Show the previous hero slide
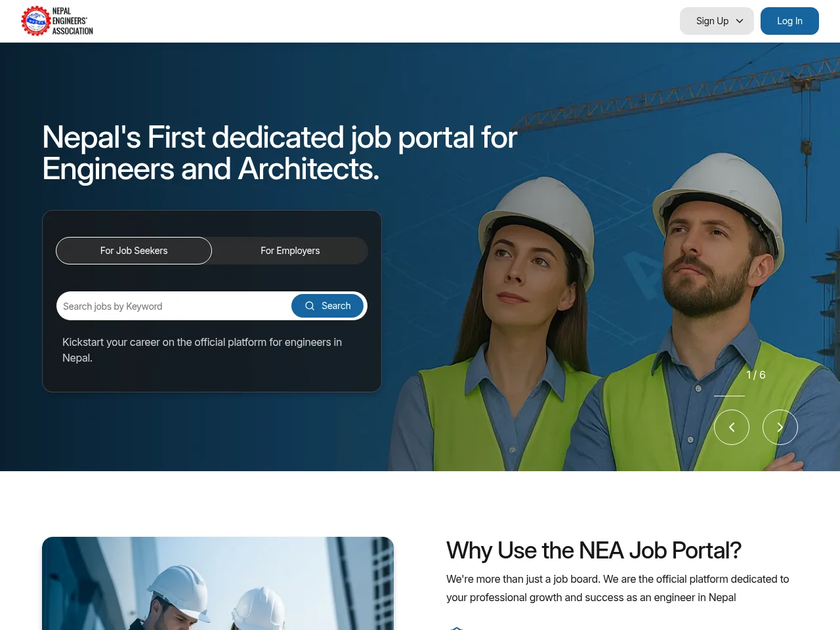The height and width of the screenshot is (630, 840). click(732, 427)
